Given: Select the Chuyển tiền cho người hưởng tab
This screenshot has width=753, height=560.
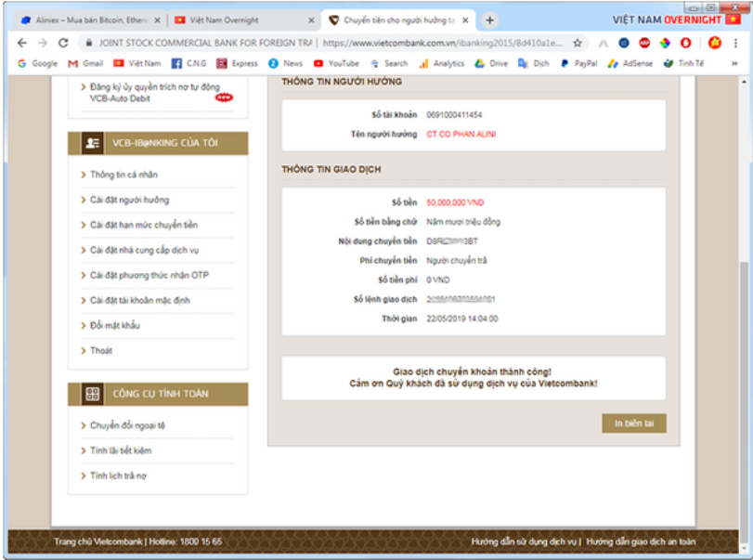Looking at the screenshot, I should pyautogui.click(x=397, y=20).
